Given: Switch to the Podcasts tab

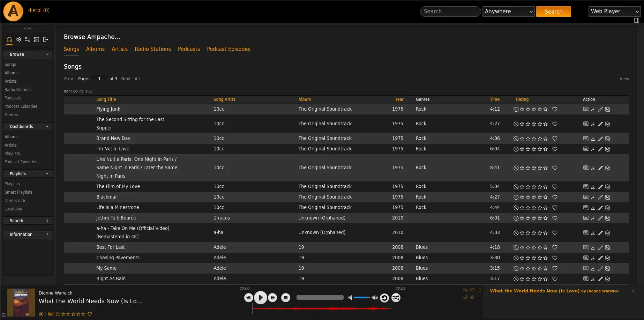Looking at the screenshot, I should point(189,49).
